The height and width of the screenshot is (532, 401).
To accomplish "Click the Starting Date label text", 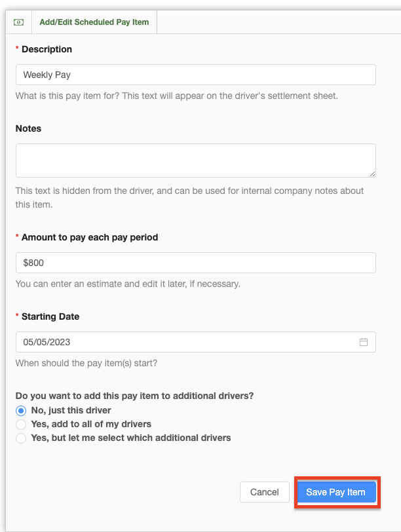I will [x=50, y=316].
